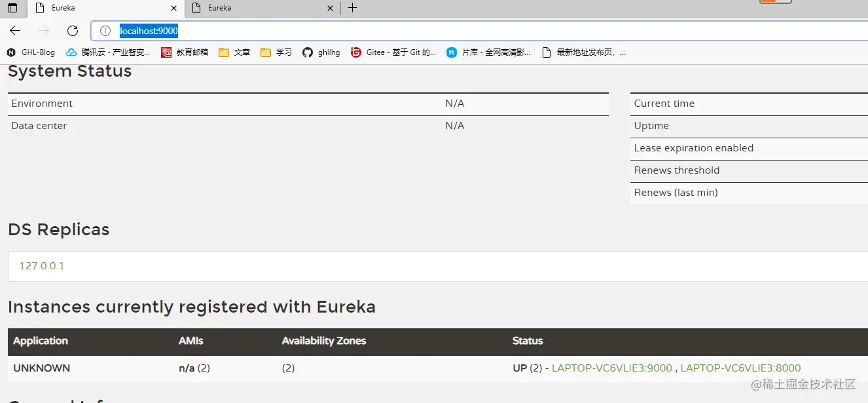Close the second Eureka tab
This screenshot has width=868, height=403.
point(330,8)
